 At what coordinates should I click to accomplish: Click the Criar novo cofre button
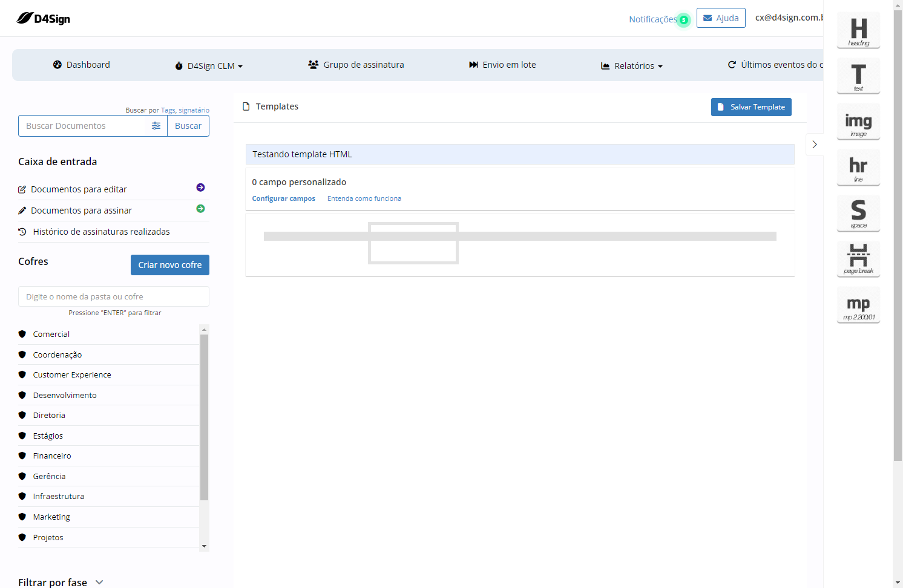[170, 265]
